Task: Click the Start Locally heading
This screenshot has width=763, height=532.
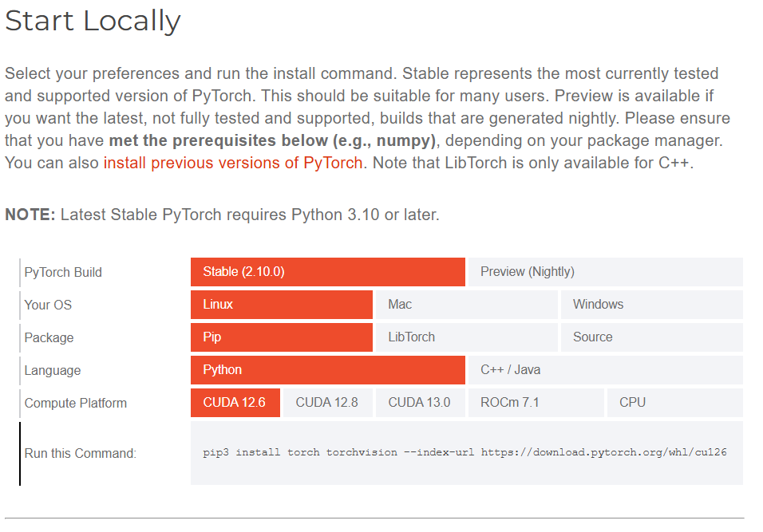Action: 93,21
